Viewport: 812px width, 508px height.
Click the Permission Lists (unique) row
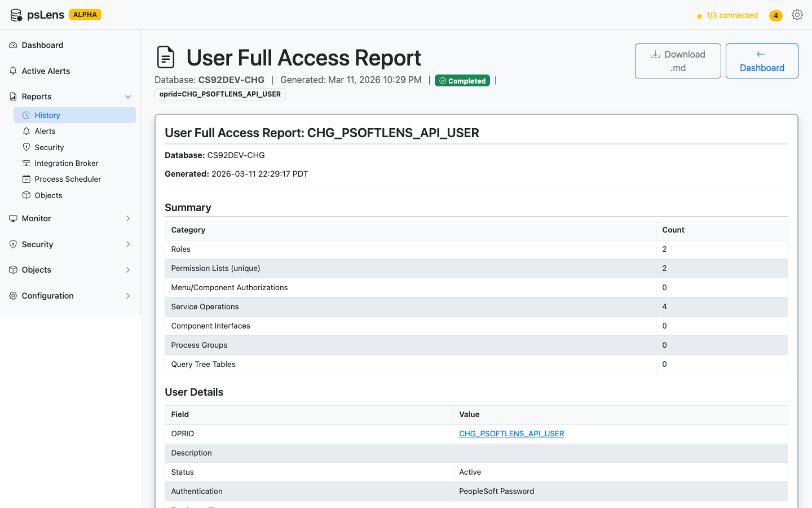click(x=476, y=268)
